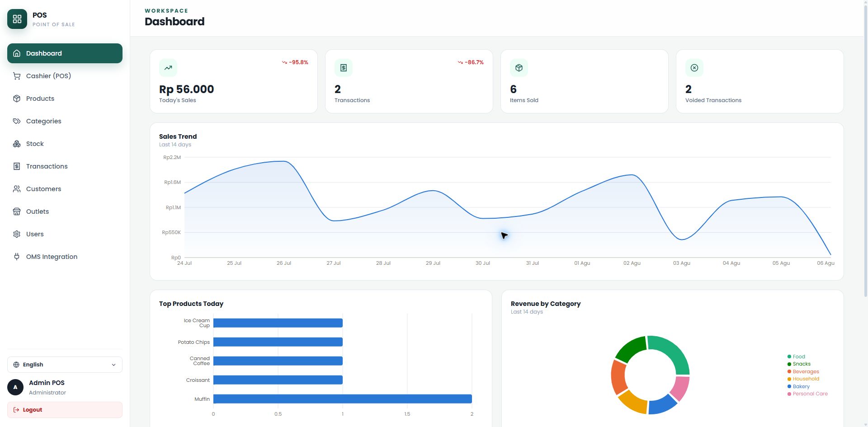Screen dimensions: 868x427
Task: Open the Stock section
Action: click(x=65, y=144)
